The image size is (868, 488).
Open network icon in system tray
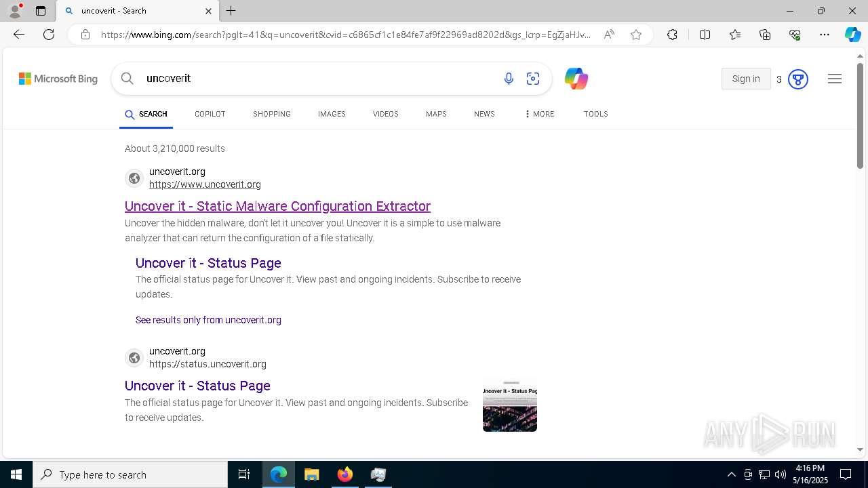[x=764, y=474]
